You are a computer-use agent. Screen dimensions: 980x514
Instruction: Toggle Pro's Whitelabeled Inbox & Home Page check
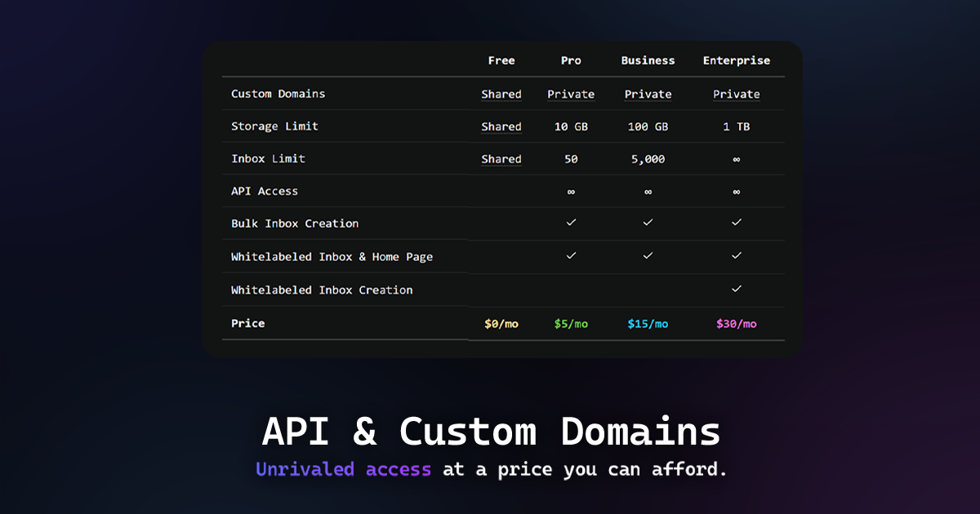(571, 255)
